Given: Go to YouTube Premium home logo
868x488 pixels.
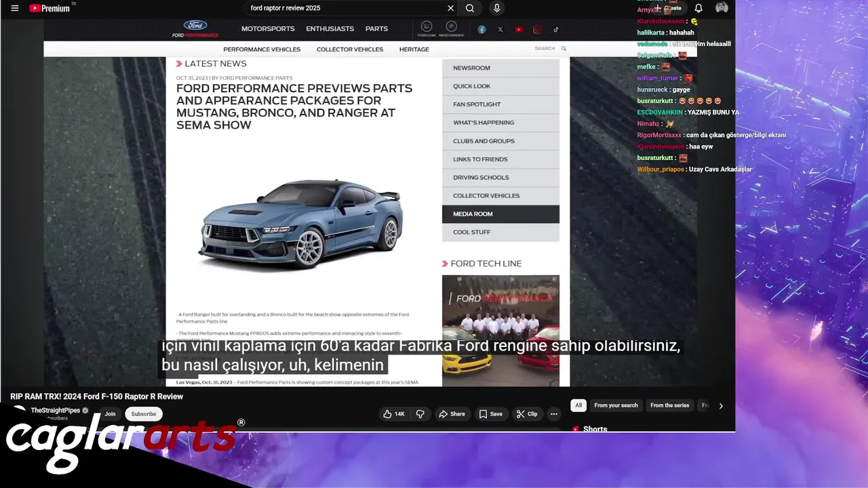Looking at the screenshot, I should point(52,8).
